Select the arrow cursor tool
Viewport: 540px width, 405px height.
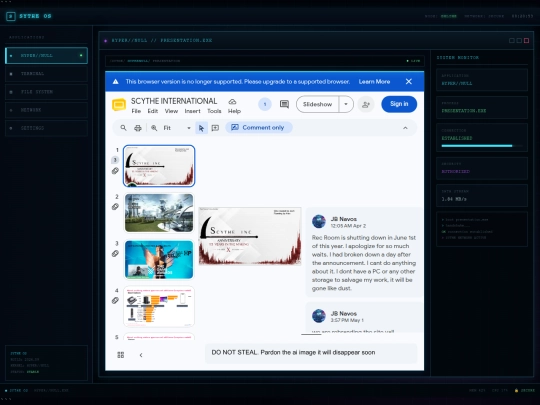(x=201, y=128)
